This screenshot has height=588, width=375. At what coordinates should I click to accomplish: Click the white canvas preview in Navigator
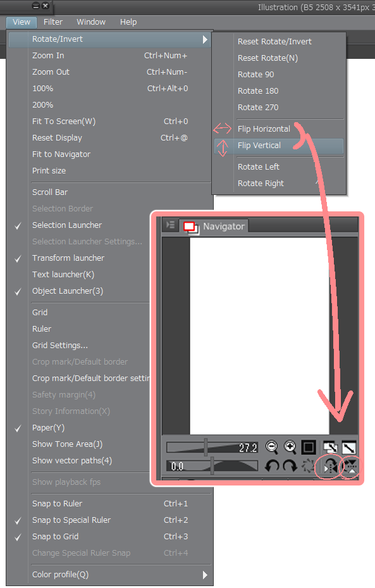tap(259, 336)
